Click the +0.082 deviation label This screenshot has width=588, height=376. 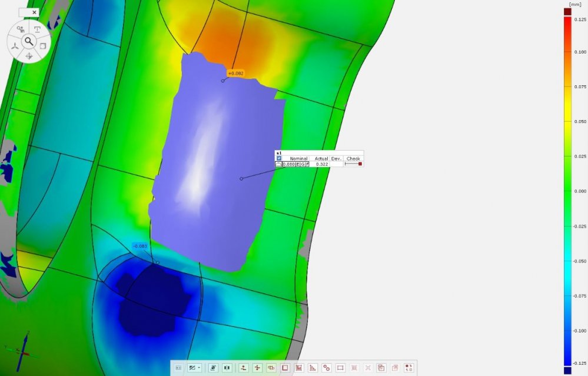tap(235, 74)
